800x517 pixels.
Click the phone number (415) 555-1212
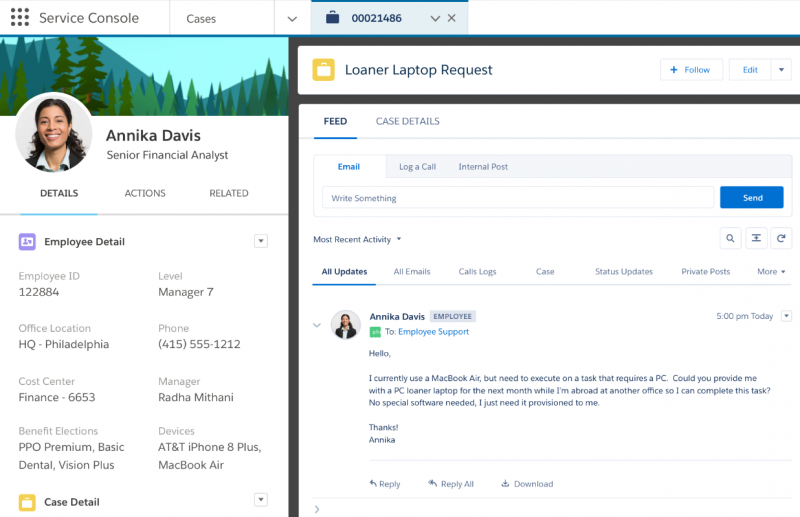[x=199, y=344]
